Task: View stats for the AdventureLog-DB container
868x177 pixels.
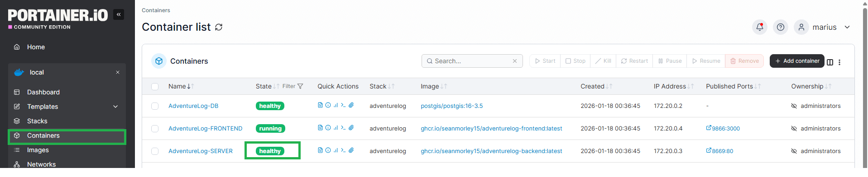Action: pyautogui.click(x=336, y=105)
